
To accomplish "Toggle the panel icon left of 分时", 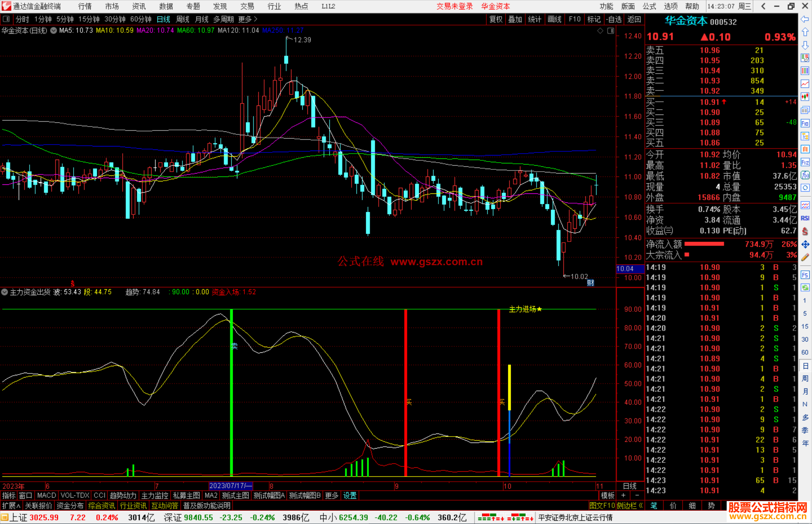I will pyautogui.click(x=6, y=19).
